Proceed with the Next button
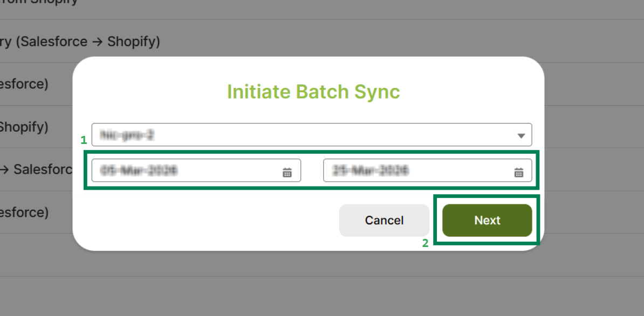 point(487,220)
